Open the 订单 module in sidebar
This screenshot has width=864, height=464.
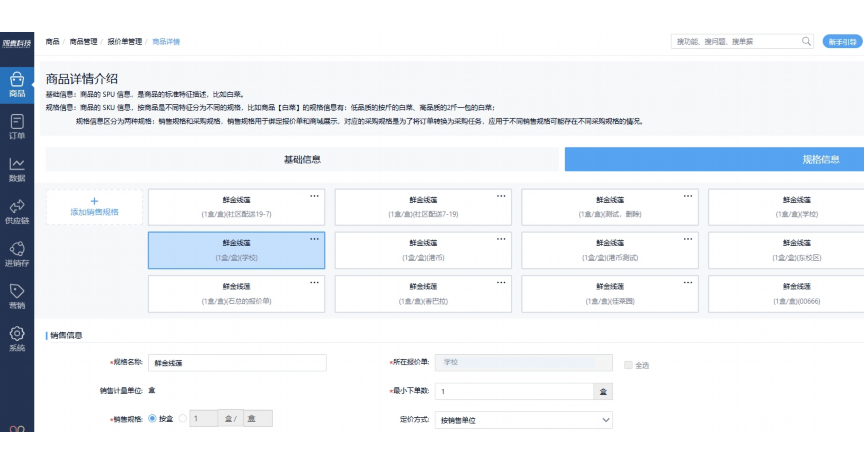click(x=17, y=126)
